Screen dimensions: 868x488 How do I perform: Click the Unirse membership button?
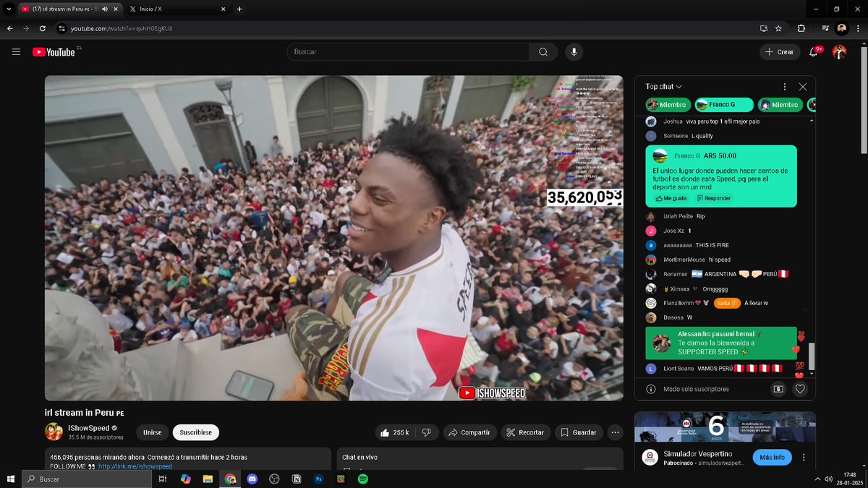tap(152, 432)
